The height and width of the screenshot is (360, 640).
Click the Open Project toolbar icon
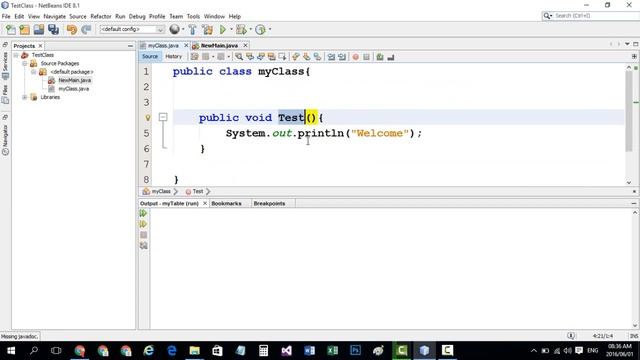(39, 29)
